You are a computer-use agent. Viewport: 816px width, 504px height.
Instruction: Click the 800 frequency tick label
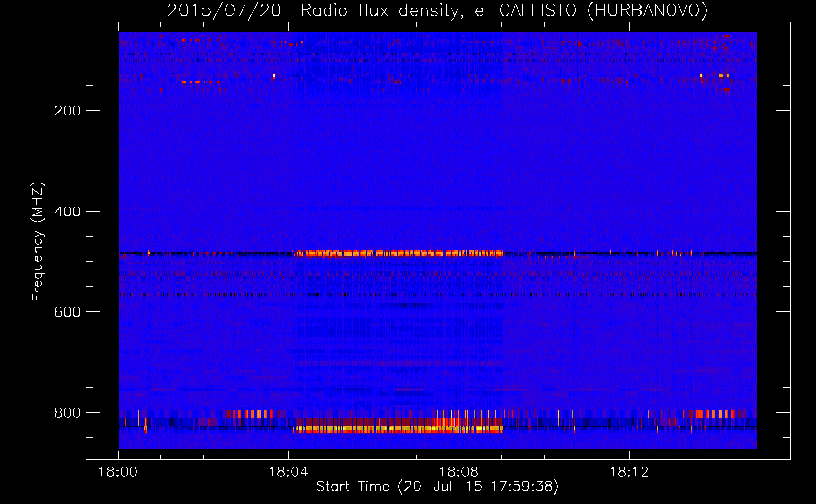[68, 413]
